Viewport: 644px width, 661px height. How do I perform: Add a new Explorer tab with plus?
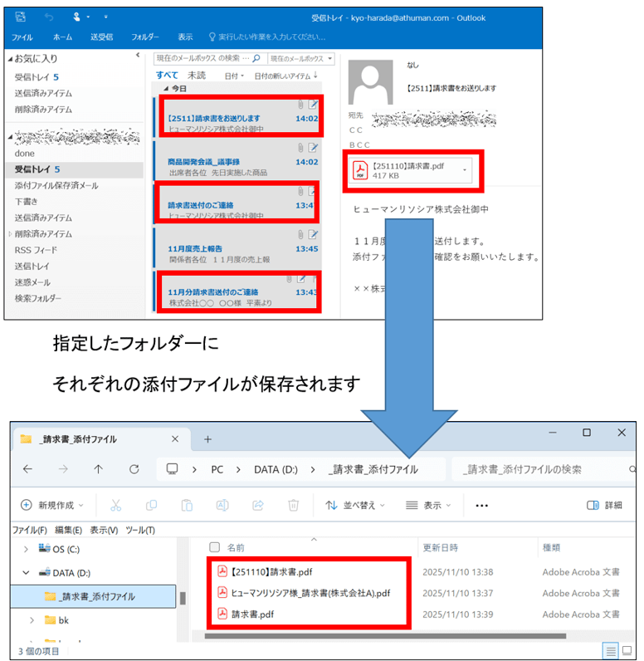pos(207,439)
